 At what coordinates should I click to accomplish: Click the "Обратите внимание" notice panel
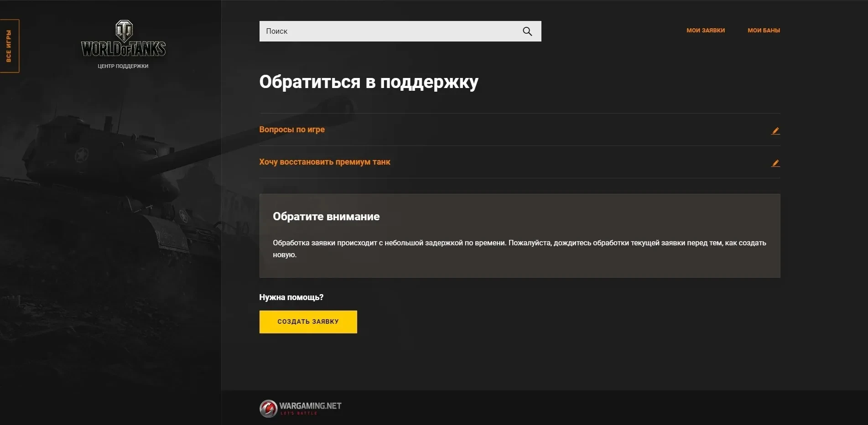pyautogui.click(x=520, y=236)
